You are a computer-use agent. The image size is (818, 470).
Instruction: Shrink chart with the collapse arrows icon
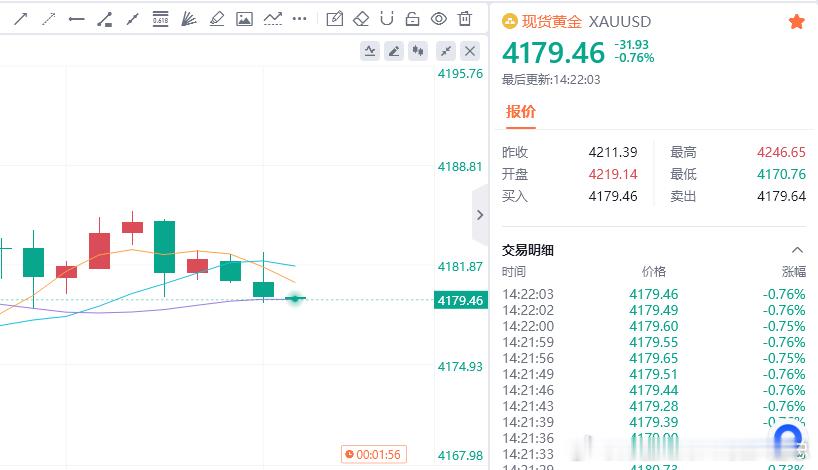pos(446,51)
